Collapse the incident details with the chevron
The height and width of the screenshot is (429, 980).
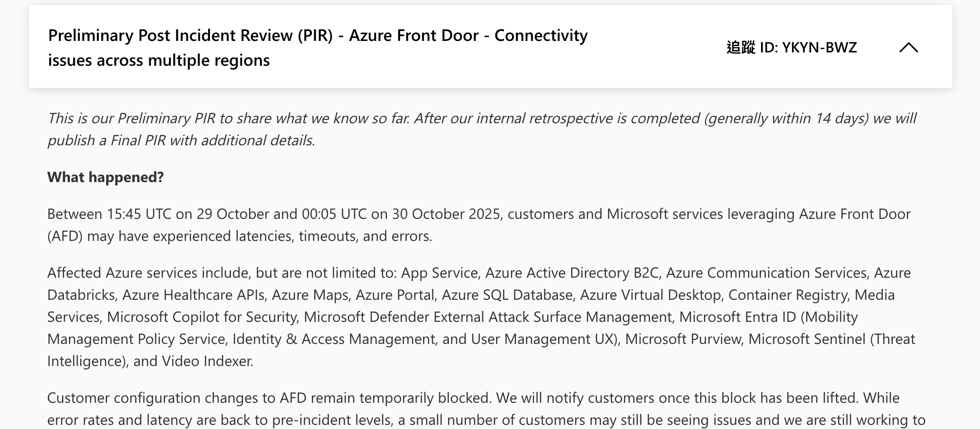908,48
